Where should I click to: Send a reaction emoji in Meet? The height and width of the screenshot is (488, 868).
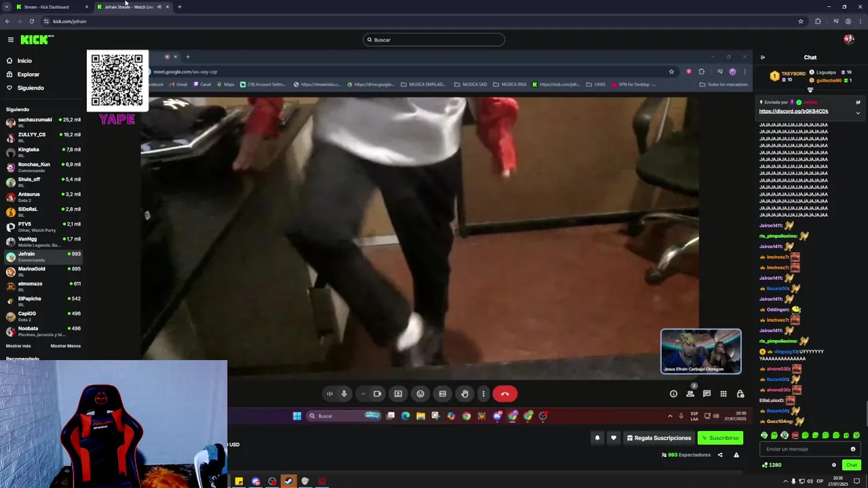[x=420, y=394]
